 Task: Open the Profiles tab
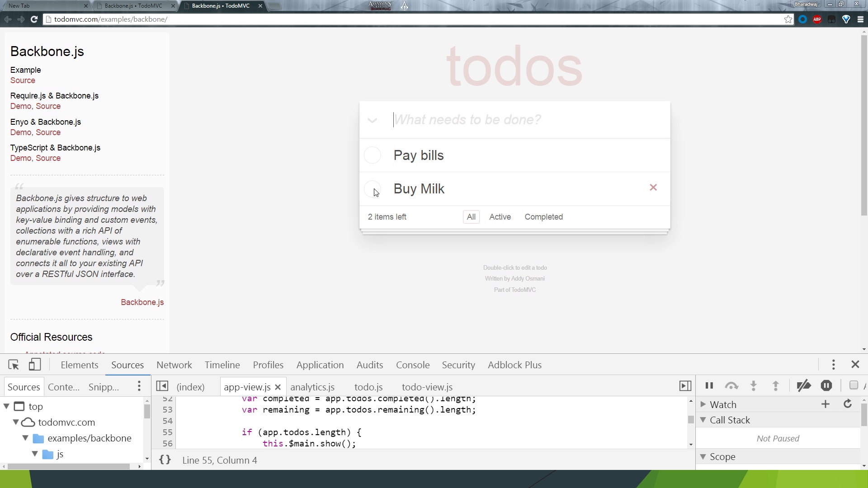pyautogui.click(x=268, y=365)
